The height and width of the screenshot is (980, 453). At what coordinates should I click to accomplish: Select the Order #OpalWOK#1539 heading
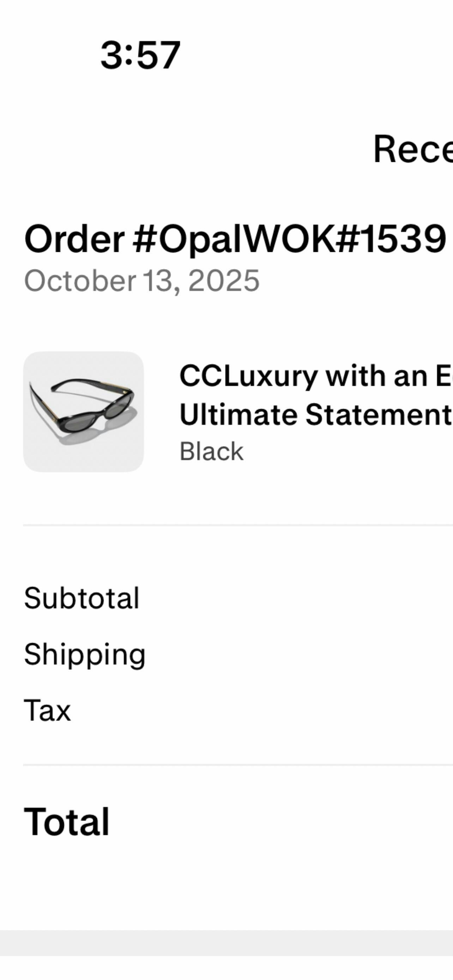click(234, 239)
